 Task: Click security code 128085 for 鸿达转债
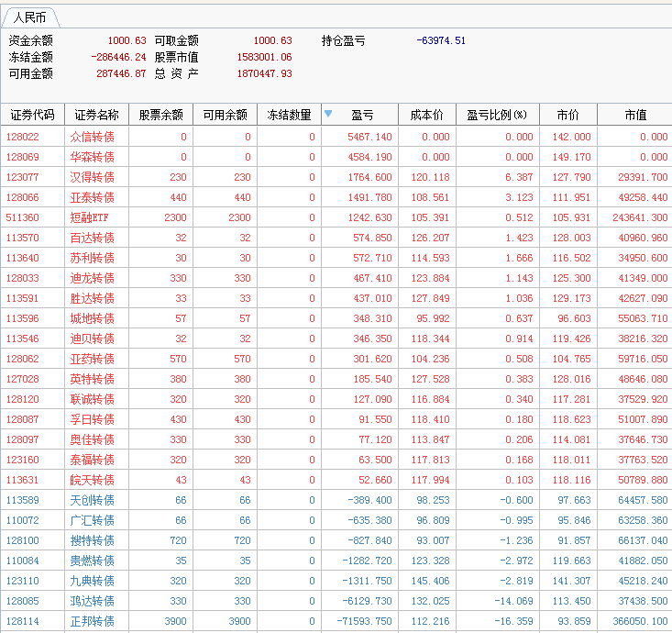click(23, 601)
